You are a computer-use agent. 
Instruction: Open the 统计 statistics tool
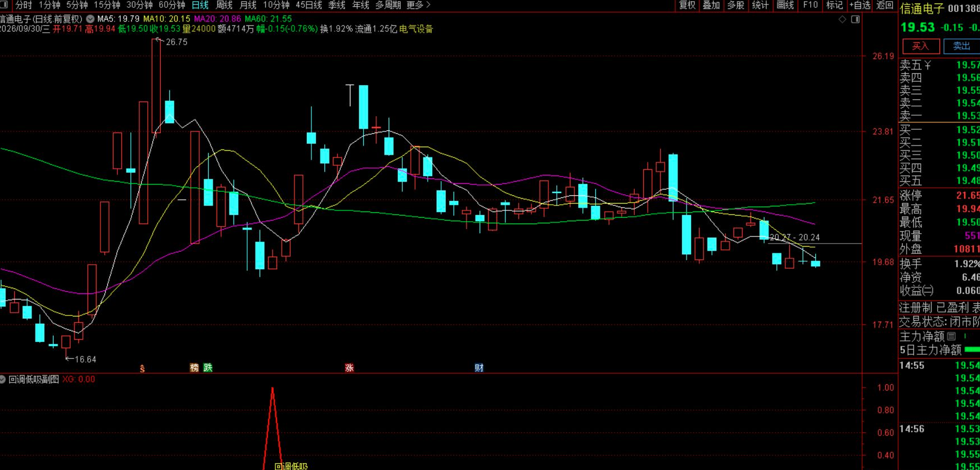click(761, 5)
